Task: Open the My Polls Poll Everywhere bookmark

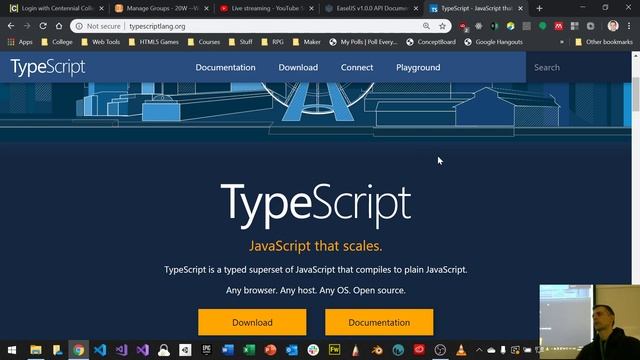Action: 363,42
